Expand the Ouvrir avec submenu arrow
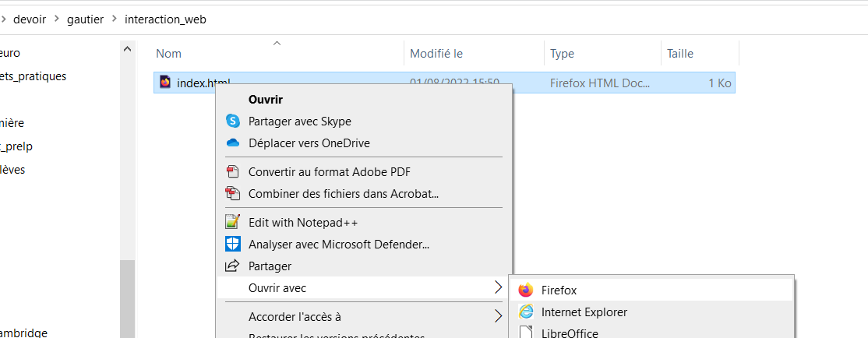Image resolution: width=868 pixels, height=338 pixels. click(x=498, y=288)
